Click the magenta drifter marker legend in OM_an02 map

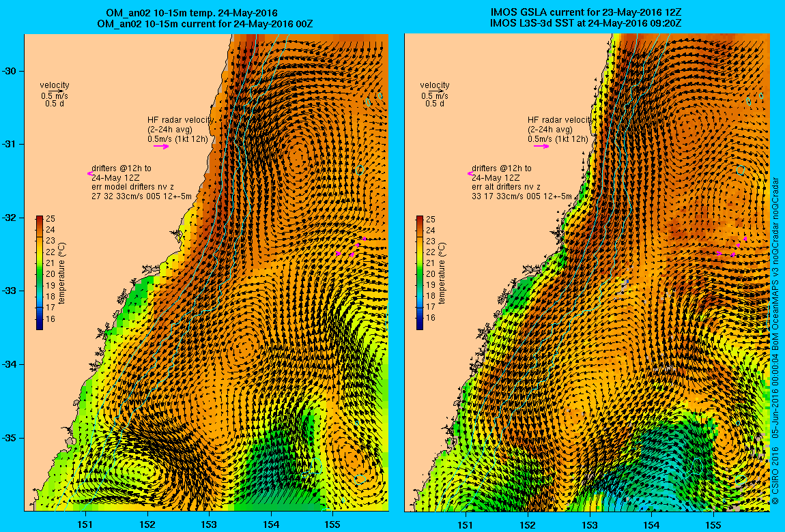coord(89,173)
